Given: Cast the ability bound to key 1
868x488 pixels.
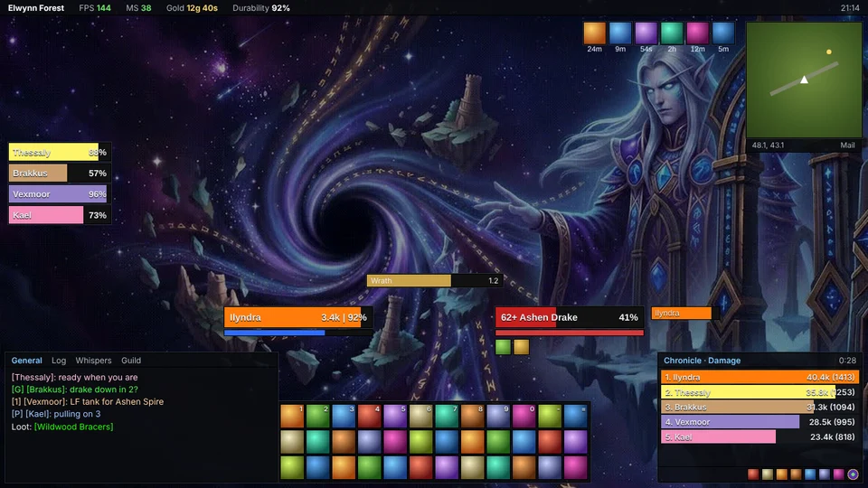Looking at the screenshot, I should pos(292,416).
